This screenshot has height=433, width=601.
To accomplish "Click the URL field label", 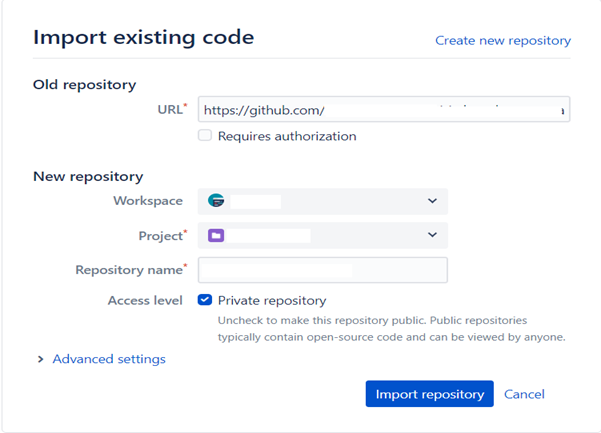I will (x=172, y=109).
